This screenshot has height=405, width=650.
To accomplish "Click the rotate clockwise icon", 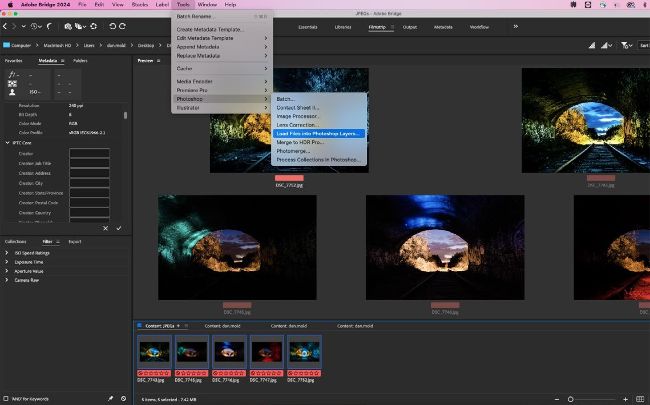I will coord(124,25).
